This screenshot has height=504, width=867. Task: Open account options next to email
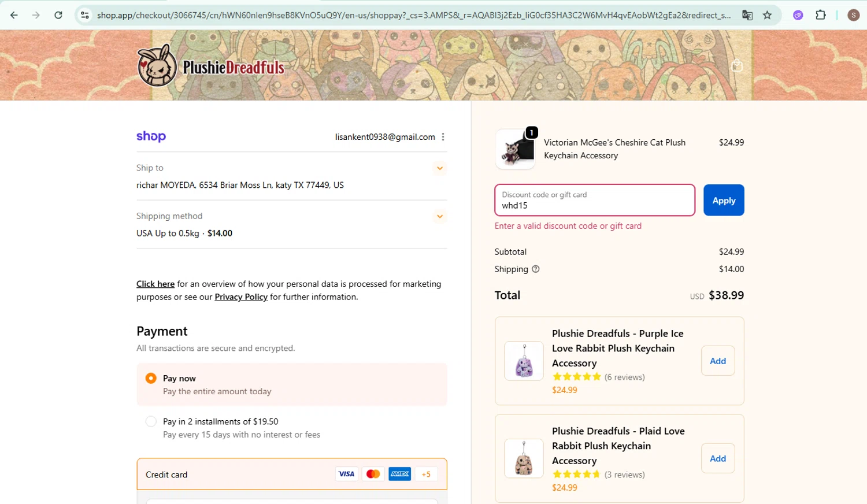(443, 137)
